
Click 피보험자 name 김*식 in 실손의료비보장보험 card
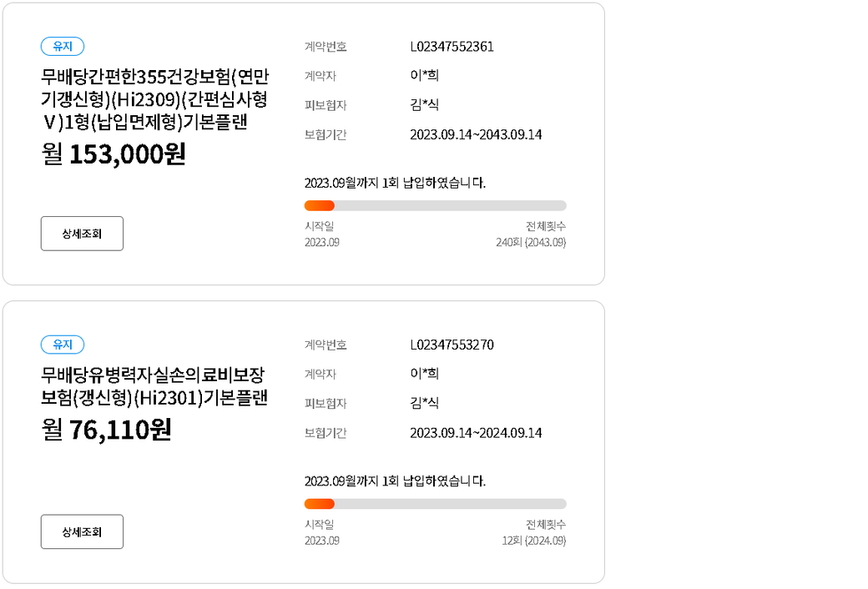click(424, 403)
